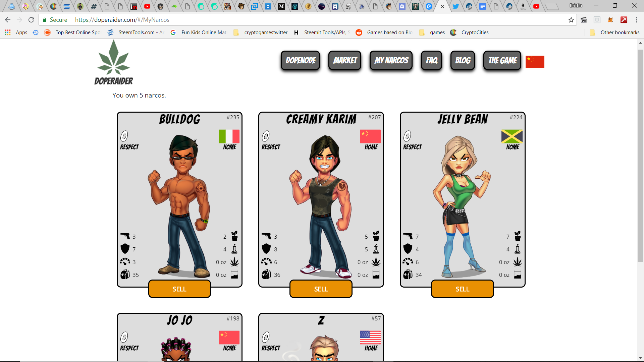644x362 pixels.
Task: Open the games bookmark folder
Action: pos(433,33)
